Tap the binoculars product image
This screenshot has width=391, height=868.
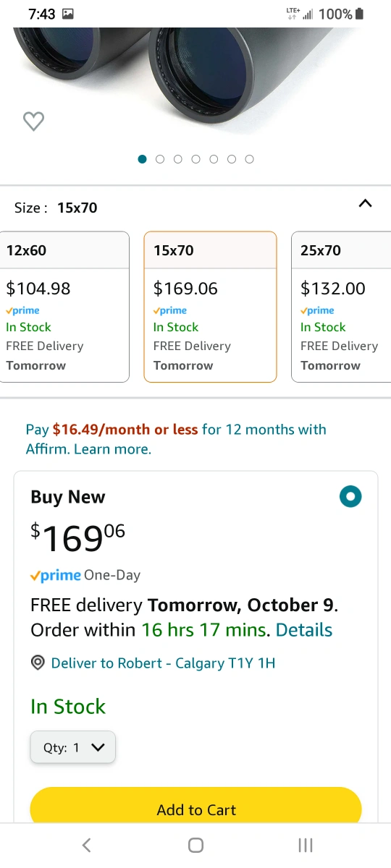coord(195,80)
